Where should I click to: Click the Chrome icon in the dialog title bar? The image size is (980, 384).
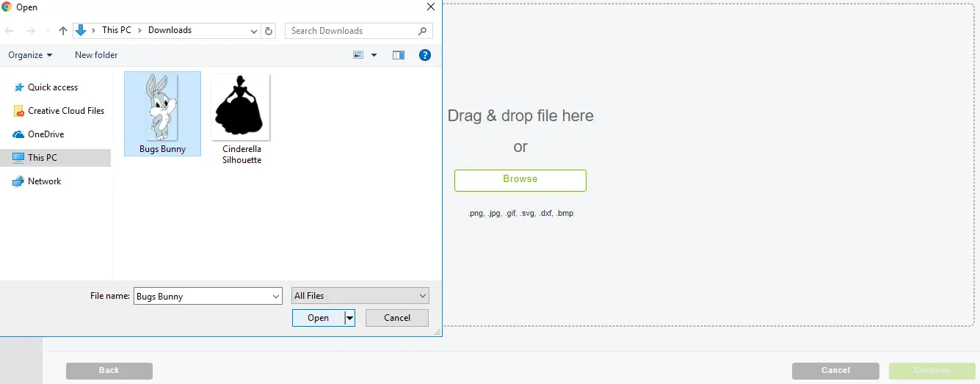(7, 7)
